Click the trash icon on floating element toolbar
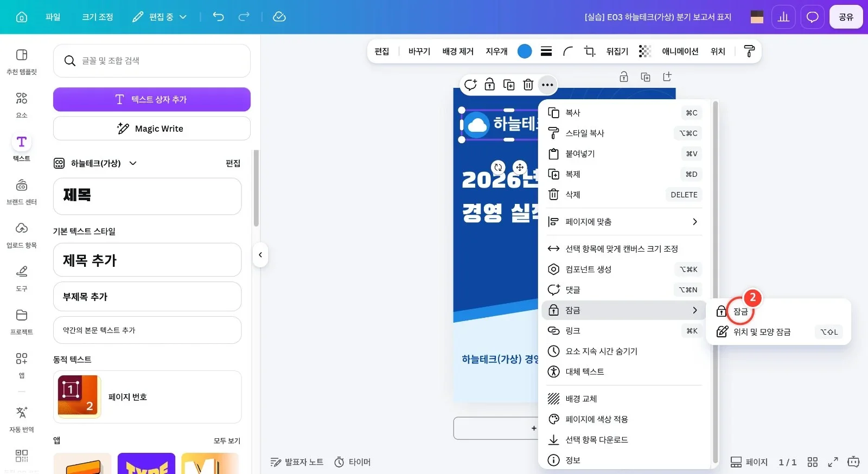 pyautogui.click(x=528, y=85)
